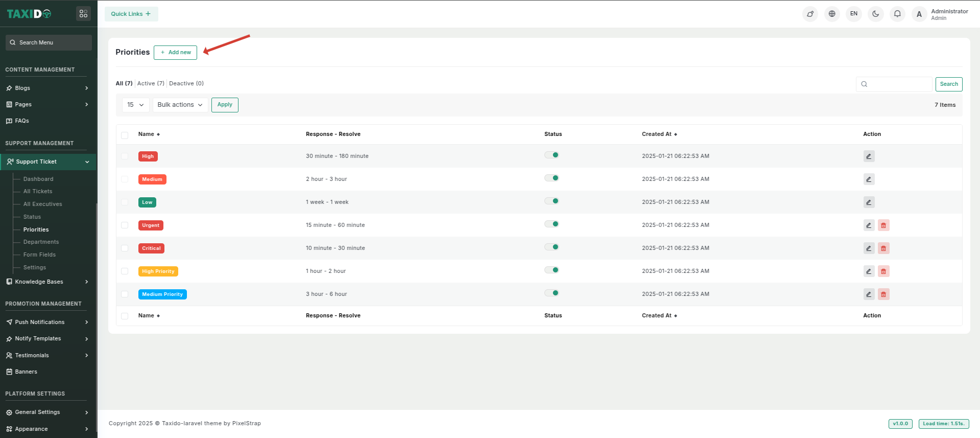The width and height of the screenshot is (980, 438).
Task: Click the Apply button
Action: [x=225, y=105]
